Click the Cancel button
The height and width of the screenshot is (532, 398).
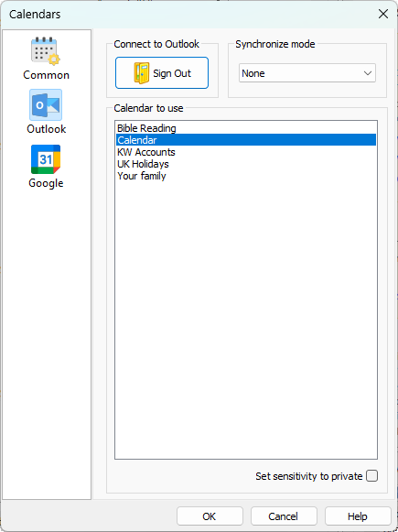(284, 516)
